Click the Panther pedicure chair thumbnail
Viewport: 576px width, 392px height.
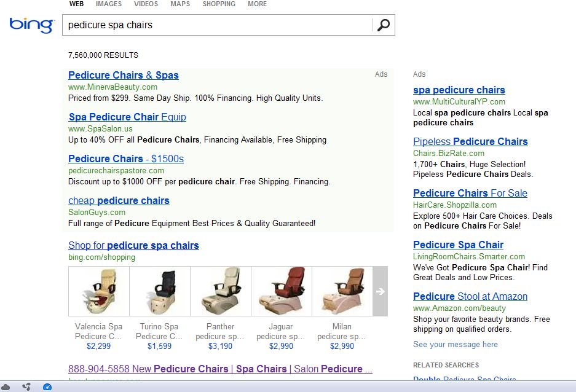coord(221,291)
